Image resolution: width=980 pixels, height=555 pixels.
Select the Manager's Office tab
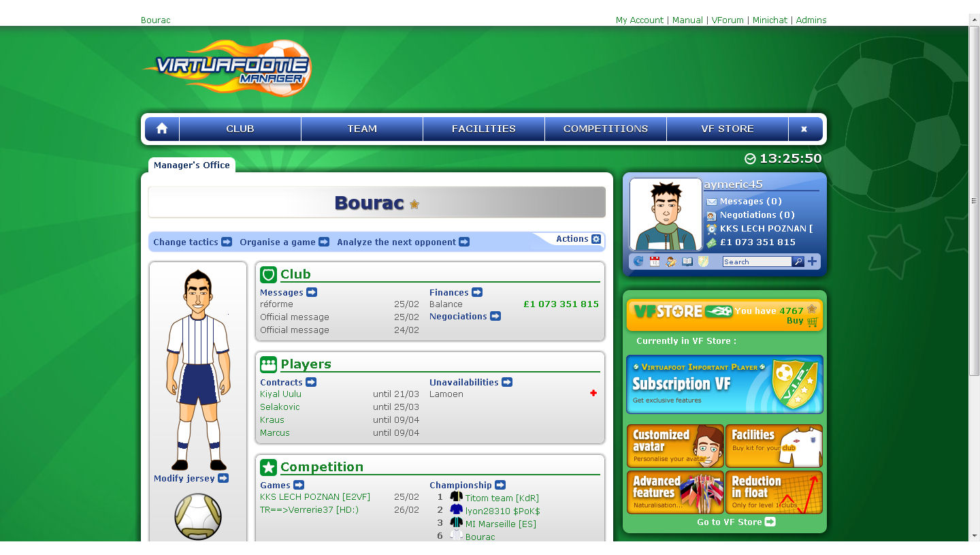192,165
